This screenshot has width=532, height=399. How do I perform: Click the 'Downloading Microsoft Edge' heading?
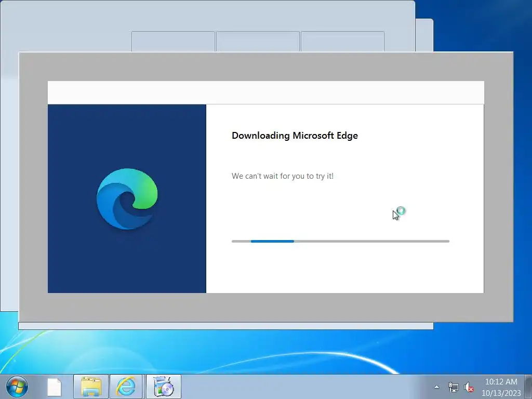click(x=295, y=136)
